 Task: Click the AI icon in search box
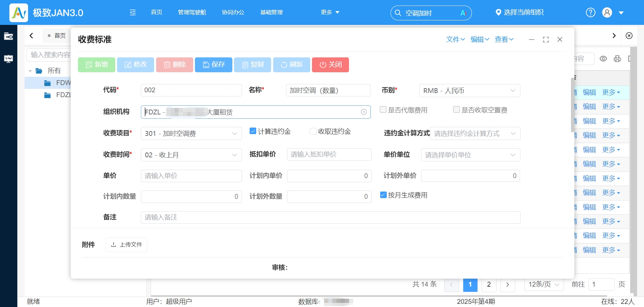tap(463, 13)
